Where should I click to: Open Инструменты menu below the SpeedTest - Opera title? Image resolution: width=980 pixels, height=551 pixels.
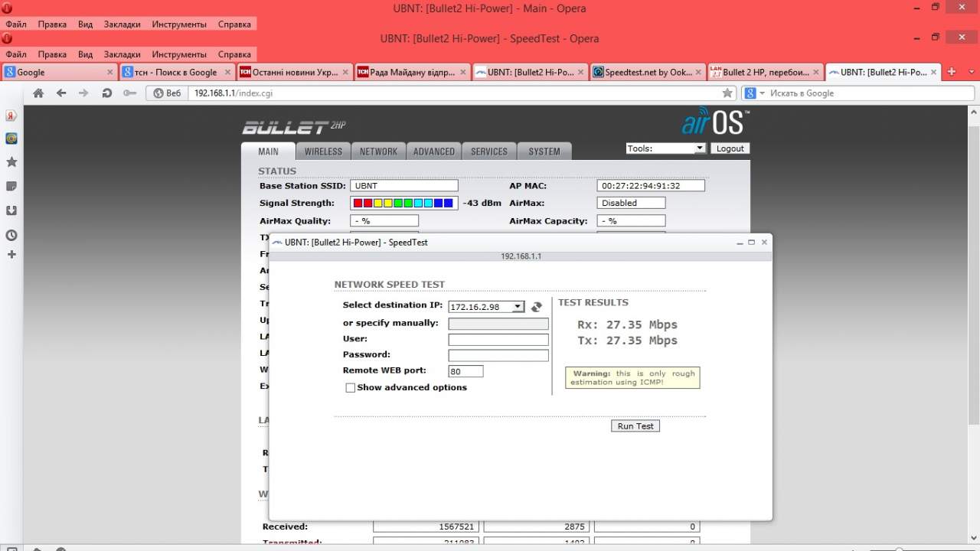coord(180,54)
